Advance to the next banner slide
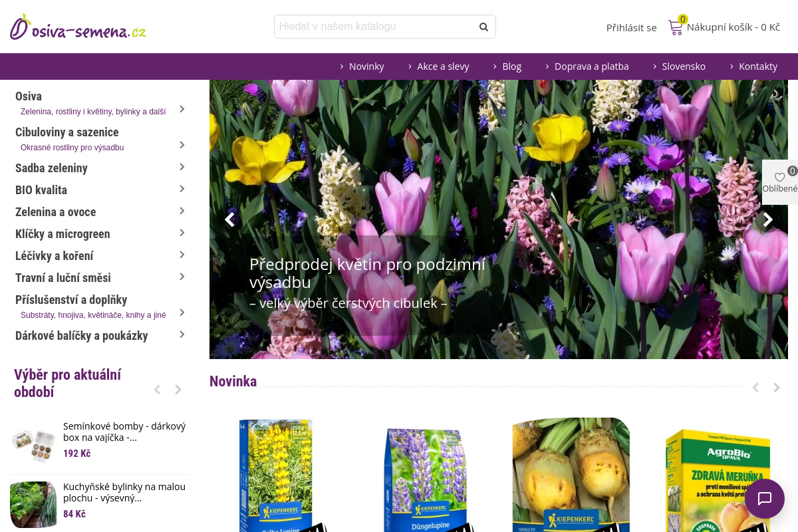The image size is (798, 532). pyautogui.click(x=768, y=219)
